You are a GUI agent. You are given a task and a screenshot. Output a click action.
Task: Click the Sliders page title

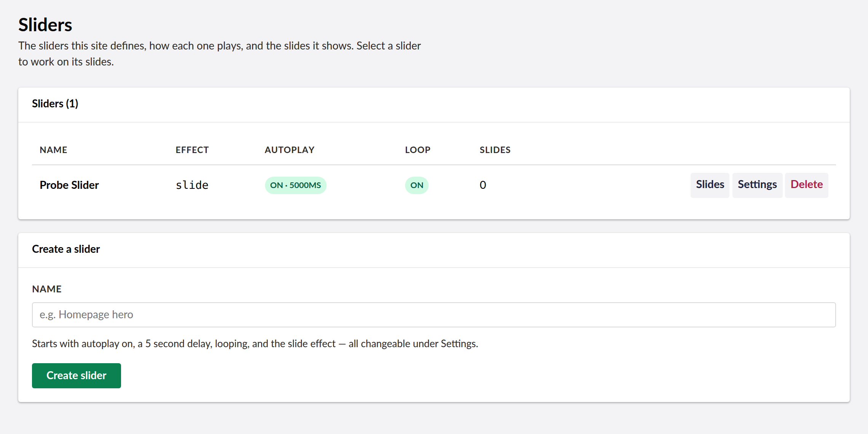pyautogui.click(x=45, y=25)
